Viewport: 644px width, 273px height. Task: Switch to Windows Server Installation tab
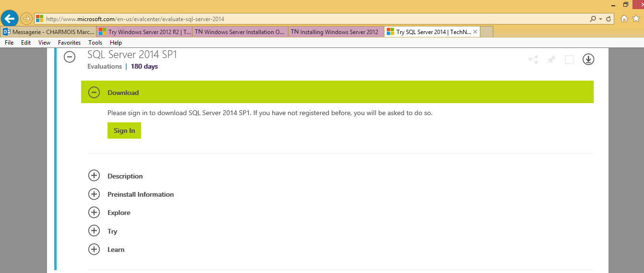[x=240, y=32]
